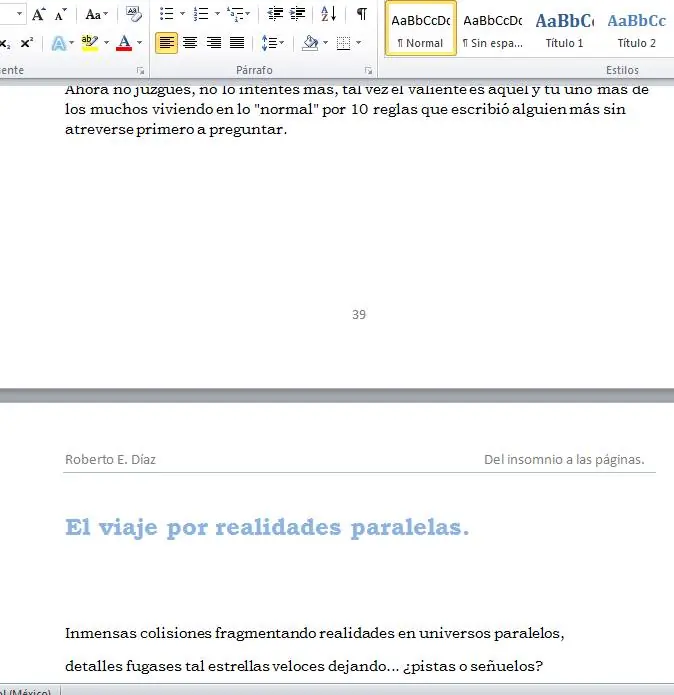Apply red Font Color

click(124, 43)
